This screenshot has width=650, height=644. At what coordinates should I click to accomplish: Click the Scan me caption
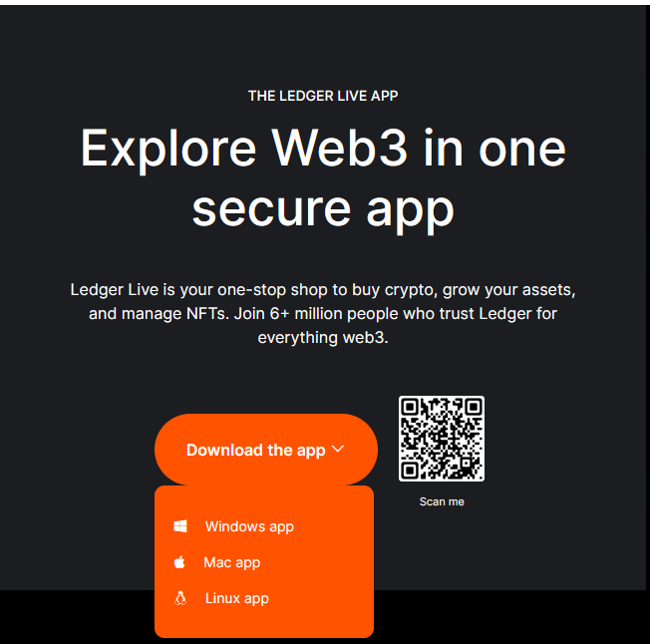click(x=442, y=501)
